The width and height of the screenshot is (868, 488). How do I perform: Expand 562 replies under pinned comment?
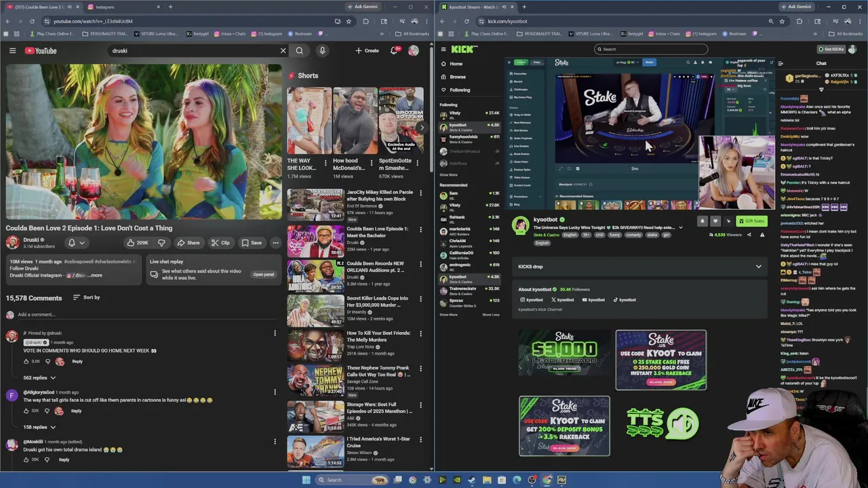point(39,378)
